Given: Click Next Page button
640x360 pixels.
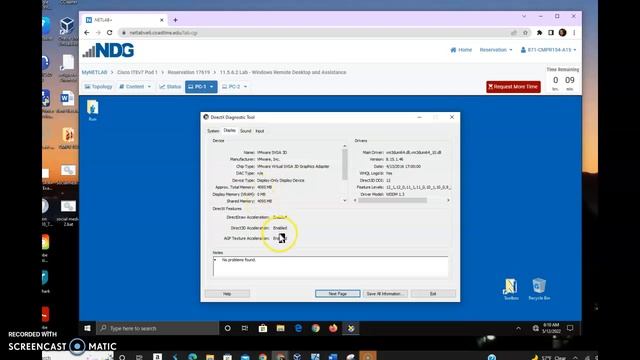Looking at the screenshot, I should pos(338,293).
